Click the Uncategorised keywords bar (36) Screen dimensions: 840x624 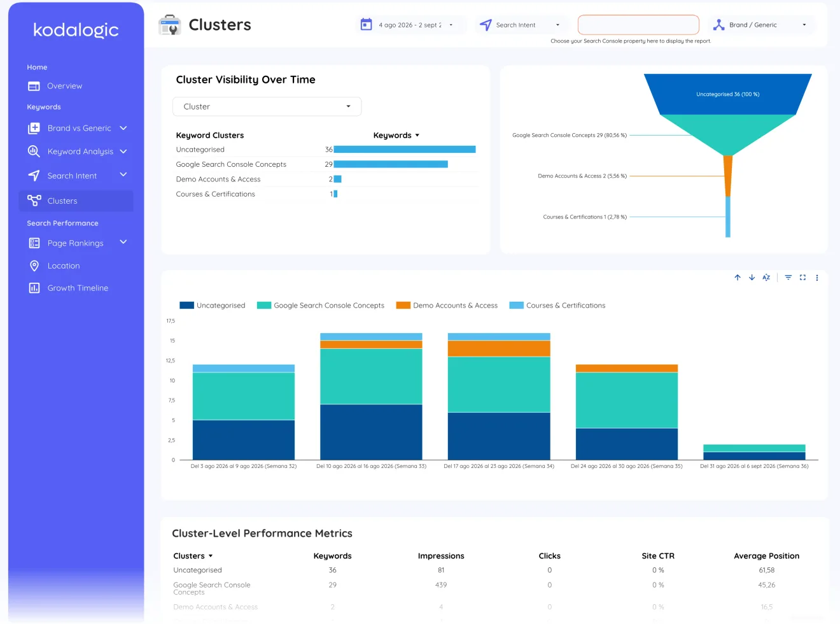(x=405, y=150)
